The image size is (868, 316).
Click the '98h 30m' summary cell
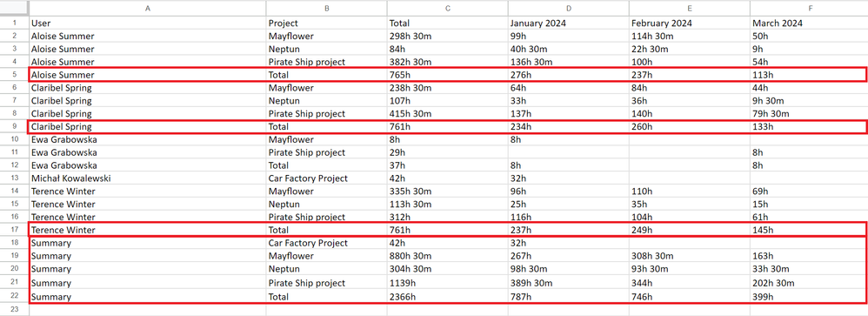pyautogui.click(x=569, y=269)
